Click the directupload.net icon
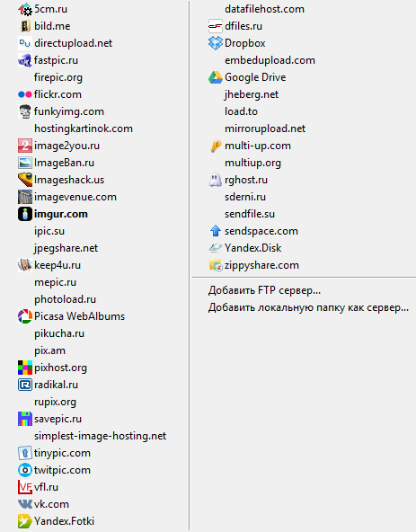Viewport: 416px width, 532px height. click(25, 43)
